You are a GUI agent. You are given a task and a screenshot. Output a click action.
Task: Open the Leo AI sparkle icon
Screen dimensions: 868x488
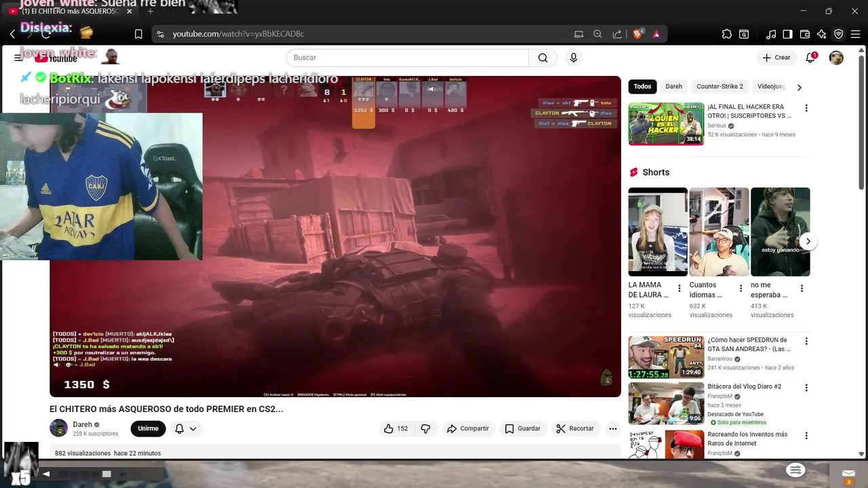coord(822,34)
